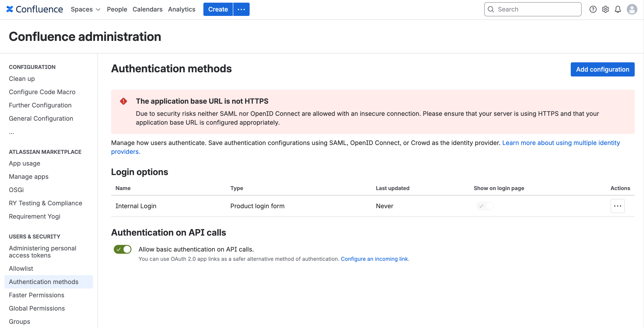This screenshot has height=328, width=644.
Task: Open OSGi in sidebar
Action: (x=16, y=190)
